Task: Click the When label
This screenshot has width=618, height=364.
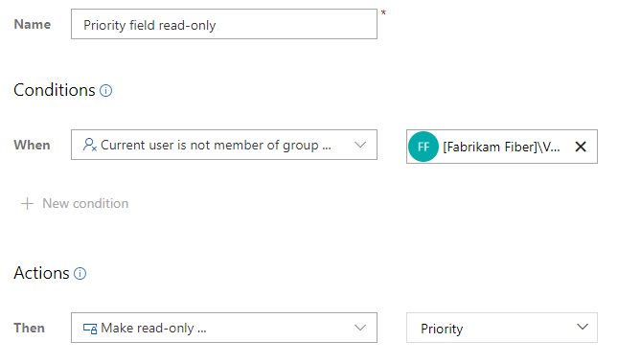Action: (x=32, y=145)
